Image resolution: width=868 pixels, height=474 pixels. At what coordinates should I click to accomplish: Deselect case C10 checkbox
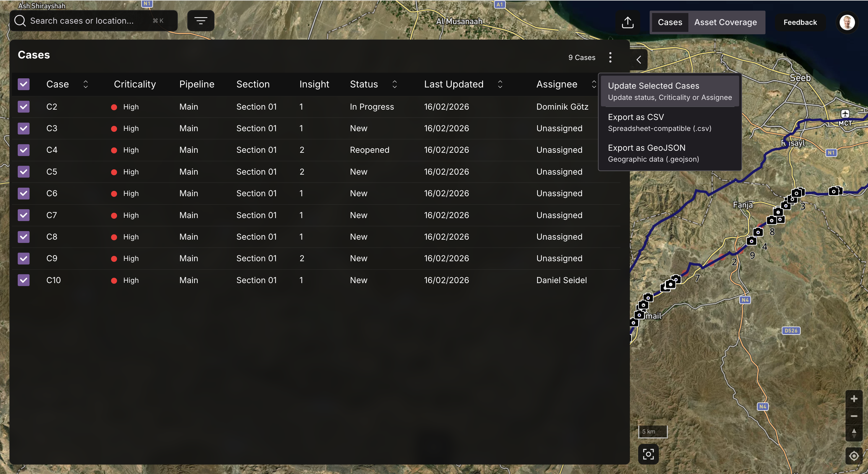click(x=24, y=280)
